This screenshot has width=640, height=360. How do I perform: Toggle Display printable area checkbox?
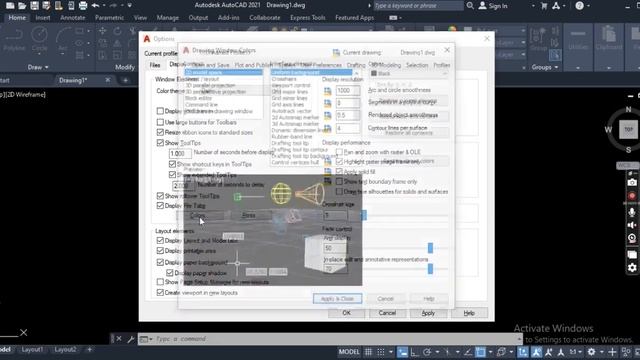[x=160, y=251]
